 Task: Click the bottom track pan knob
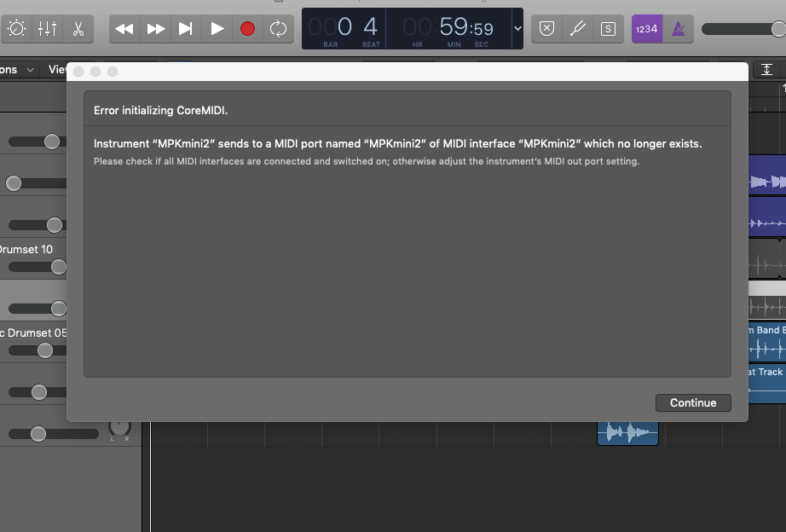point(119,427)
